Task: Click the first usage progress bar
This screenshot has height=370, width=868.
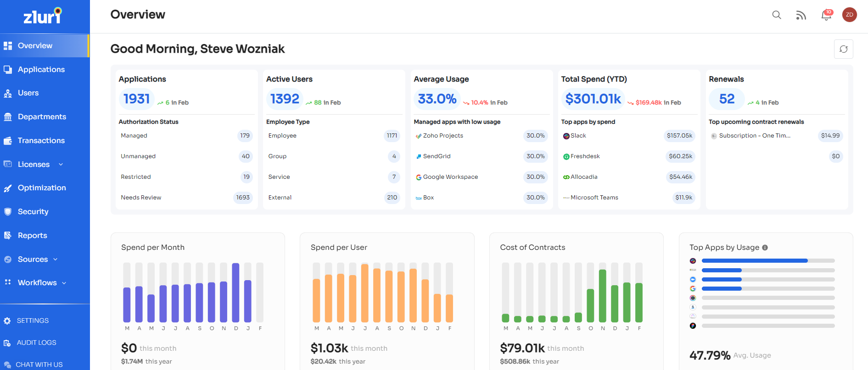Action: tap(768, 261)
